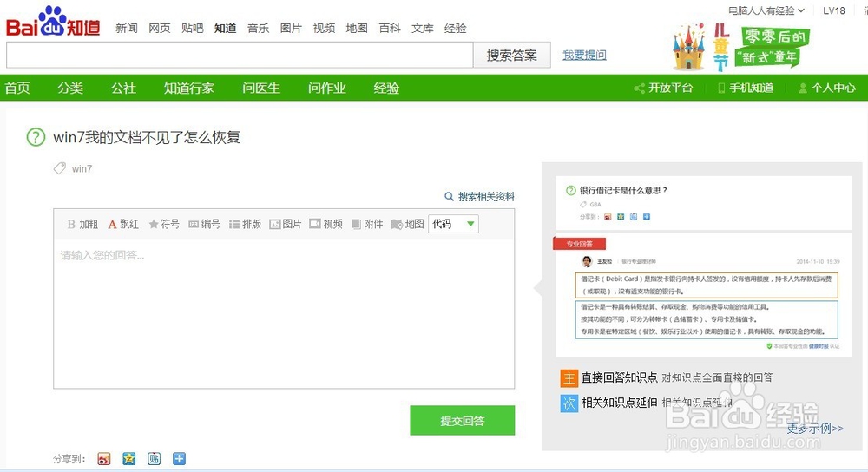Insert a video with 视频 icon
Viewport: 868px width, 472px height.
[x=326, y=224]
